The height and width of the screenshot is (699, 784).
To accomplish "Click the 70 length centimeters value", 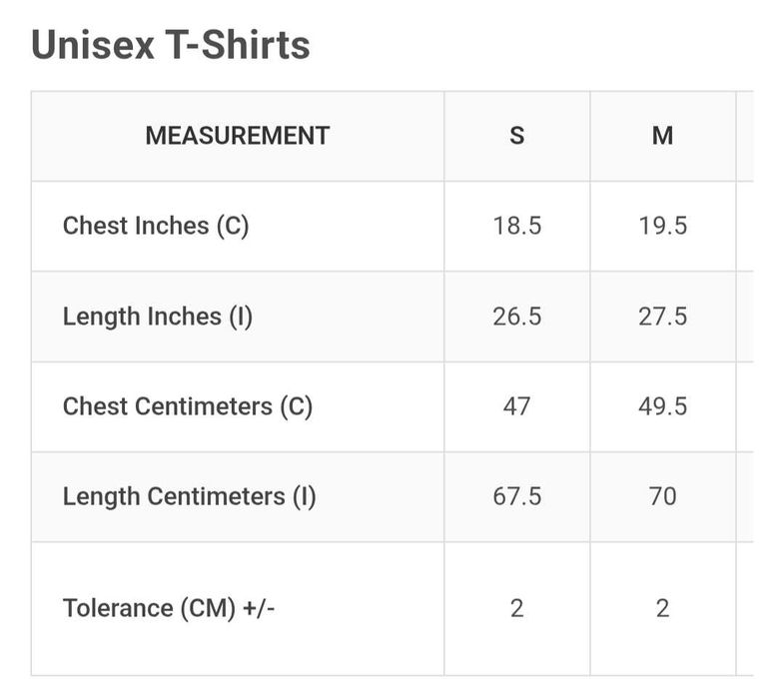I will pyautogui.click(x=662, y=496).
